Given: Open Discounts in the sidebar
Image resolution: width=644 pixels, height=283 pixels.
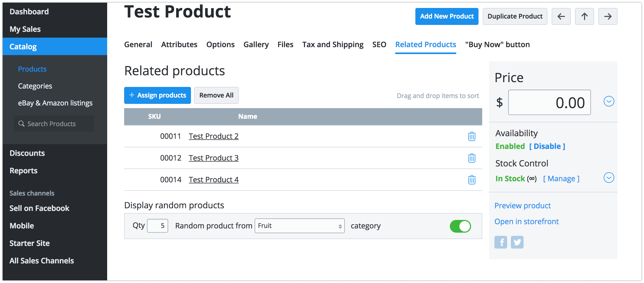Looking at the screenshot, I should (27, 153).
